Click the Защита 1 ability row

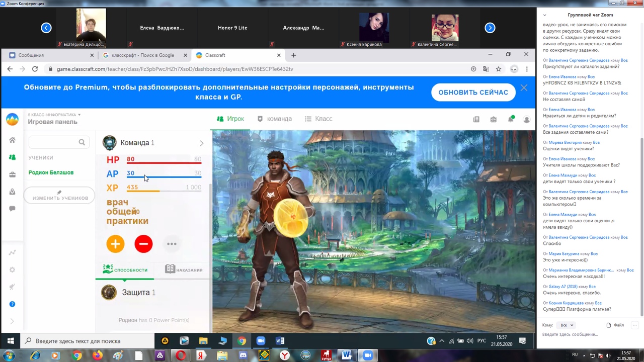(x=152, y=293)
